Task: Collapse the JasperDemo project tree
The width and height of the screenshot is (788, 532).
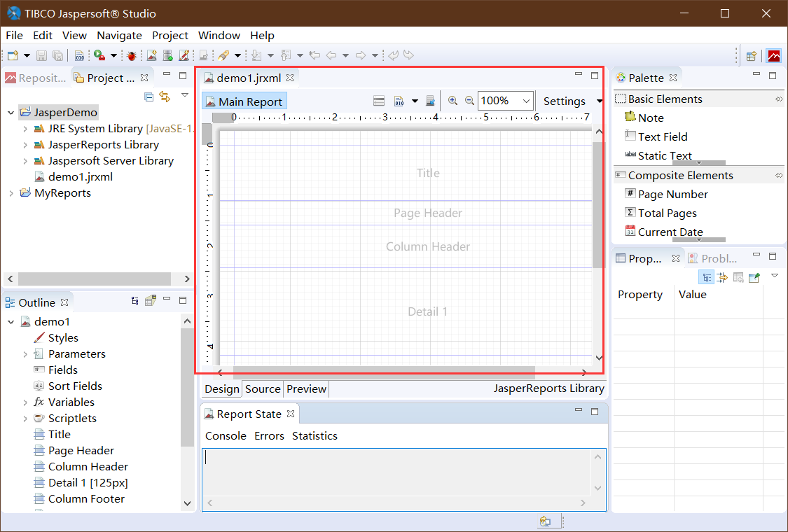Action: [10, 112]
